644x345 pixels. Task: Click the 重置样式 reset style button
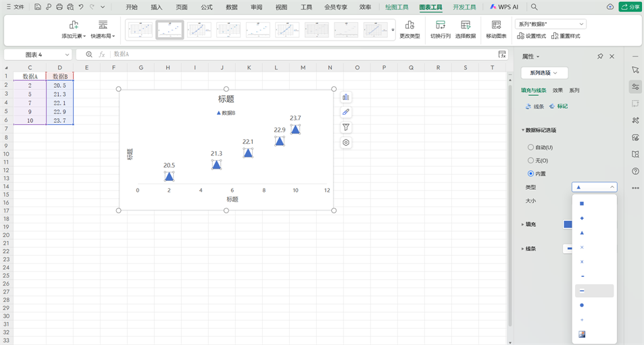click(566, 36)
